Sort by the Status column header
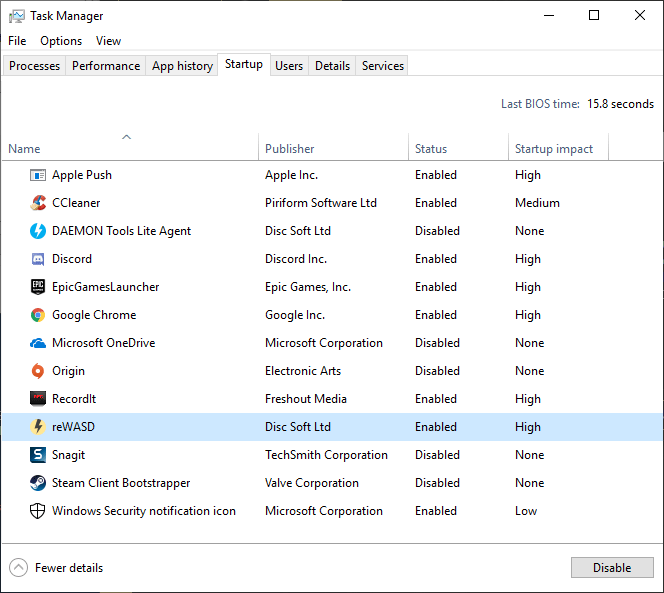The width and height of the screenshot is (664, 593). (458, 147)
